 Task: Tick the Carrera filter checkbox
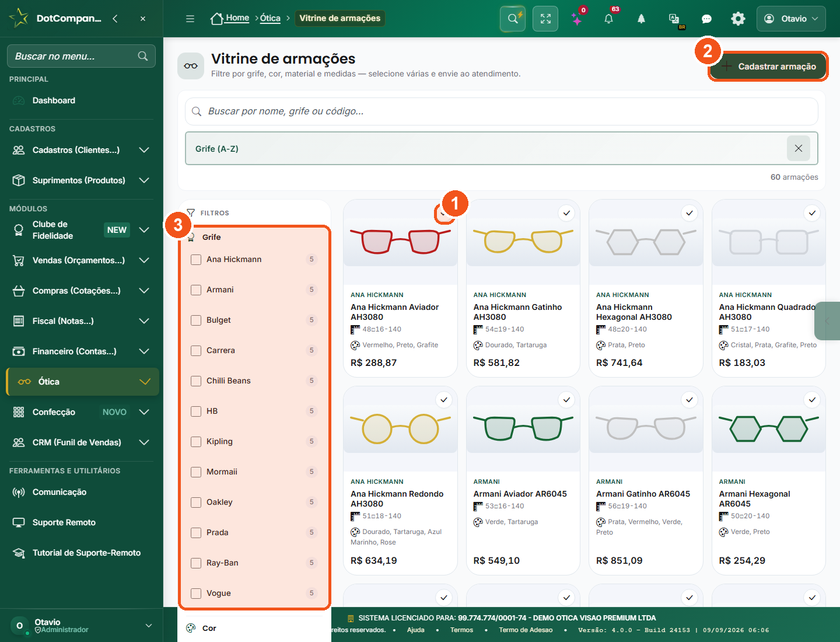pyautogui.click(x=196, y=350)
